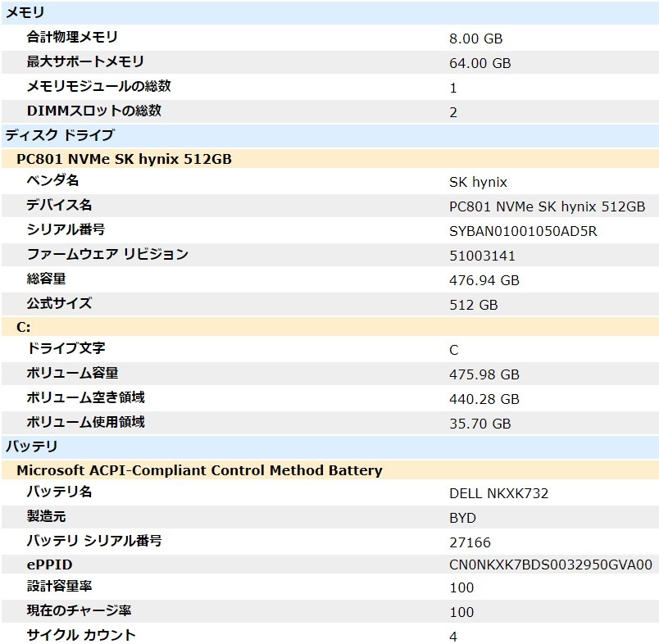Select the 総容量 label
Viewport: 659px width, 644px height.
click(46, 279)
